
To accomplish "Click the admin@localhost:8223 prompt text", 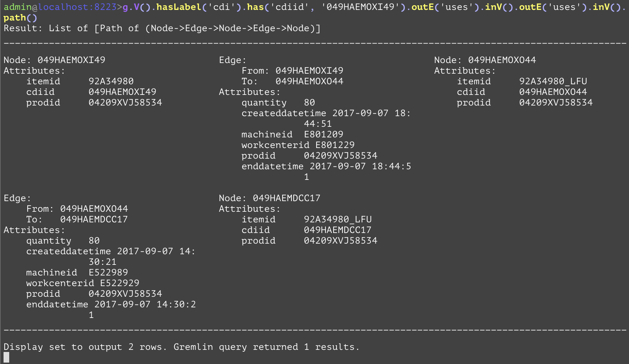I will 60,7.
